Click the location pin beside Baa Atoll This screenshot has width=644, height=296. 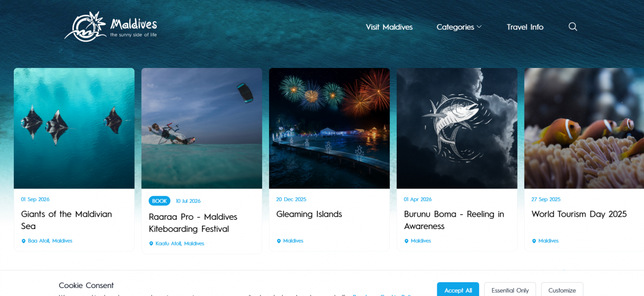(x=23, y=241)
